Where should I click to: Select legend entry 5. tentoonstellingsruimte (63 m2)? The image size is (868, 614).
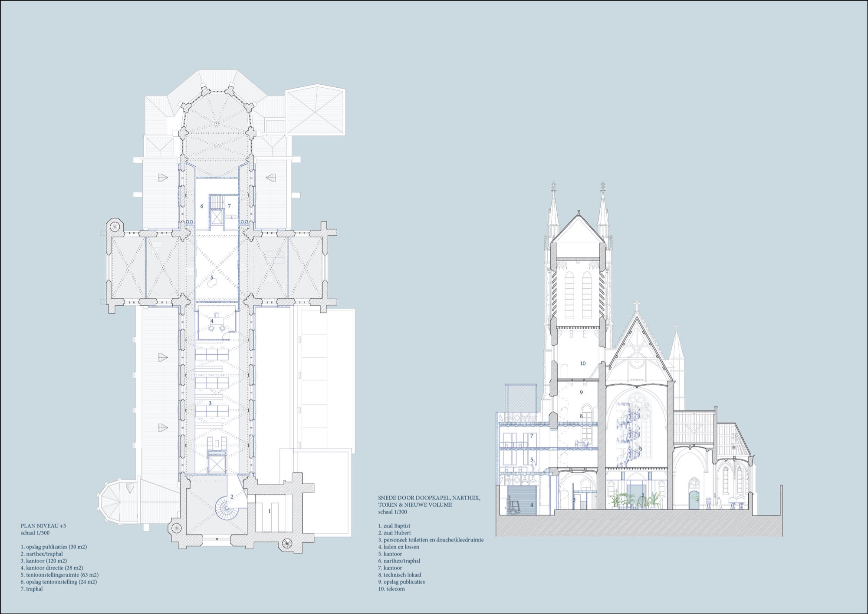(x=59, y=574)
